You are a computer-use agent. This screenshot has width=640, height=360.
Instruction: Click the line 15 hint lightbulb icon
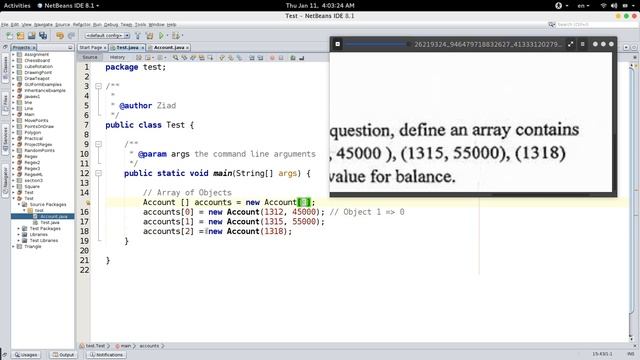click(x=87, y=202)
